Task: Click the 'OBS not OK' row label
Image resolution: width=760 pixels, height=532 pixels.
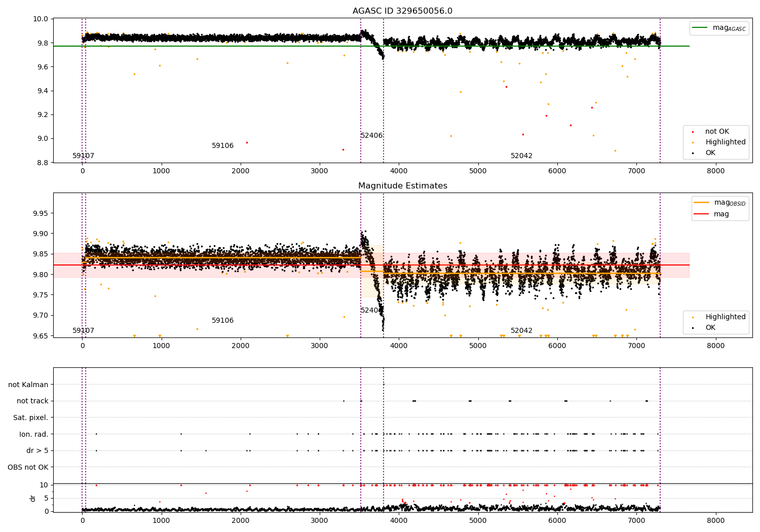Action: [x=28, y=467]
